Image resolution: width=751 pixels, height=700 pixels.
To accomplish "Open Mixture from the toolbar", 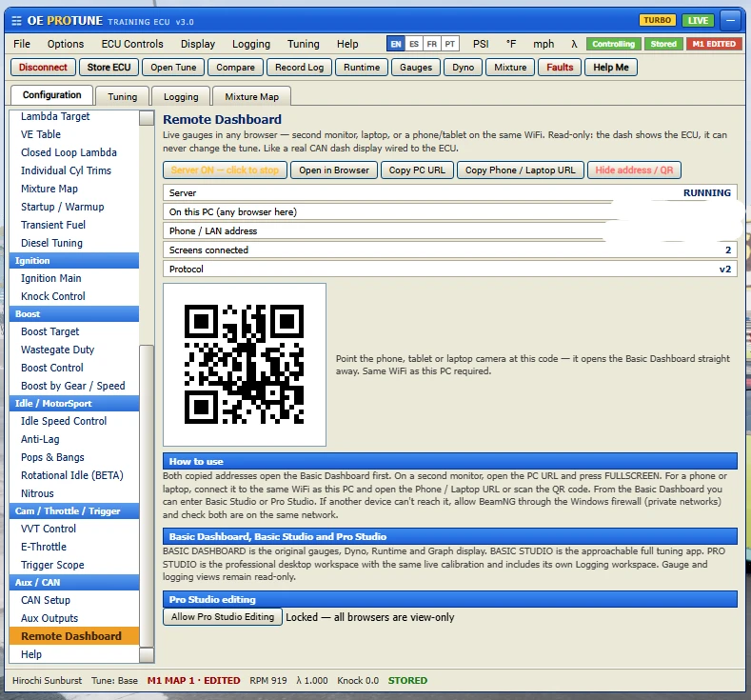I will [510, 67].
